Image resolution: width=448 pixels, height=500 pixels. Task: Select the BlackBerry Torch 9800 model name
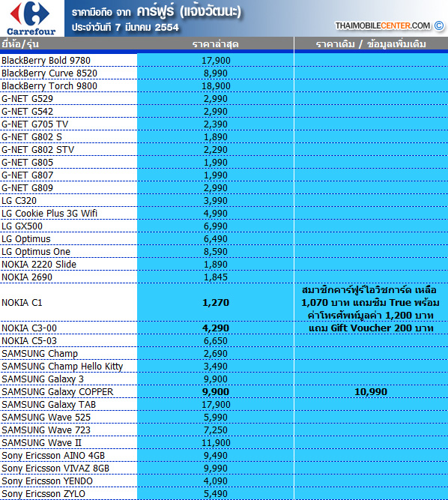[x=49, y=86]
